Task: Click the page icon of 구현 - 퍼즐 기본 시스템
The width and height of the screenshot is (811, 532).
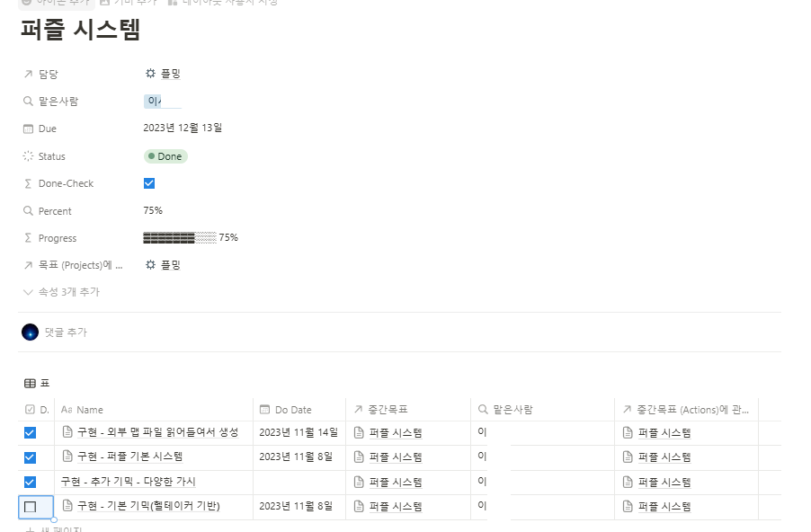Action: [66, 457]
